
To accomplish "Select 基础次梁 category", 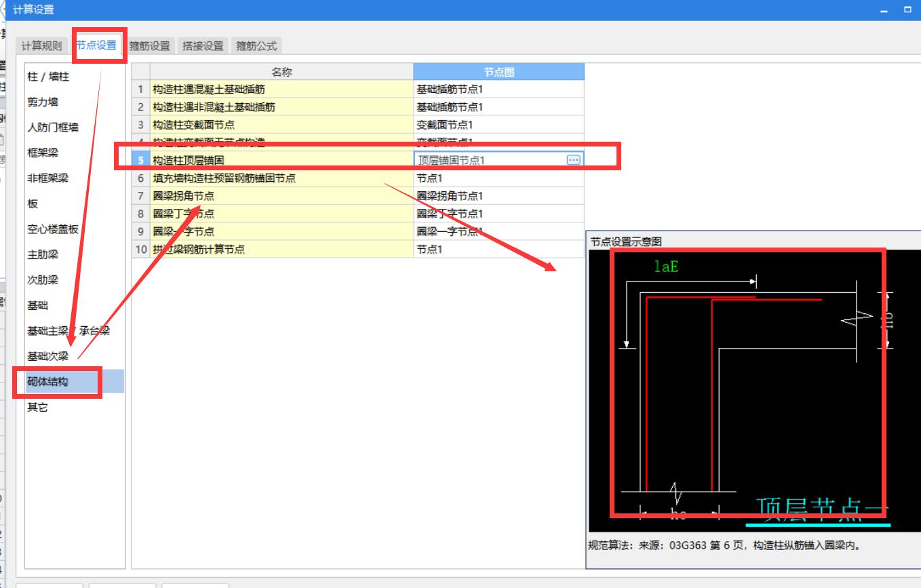I will (75, 356).
